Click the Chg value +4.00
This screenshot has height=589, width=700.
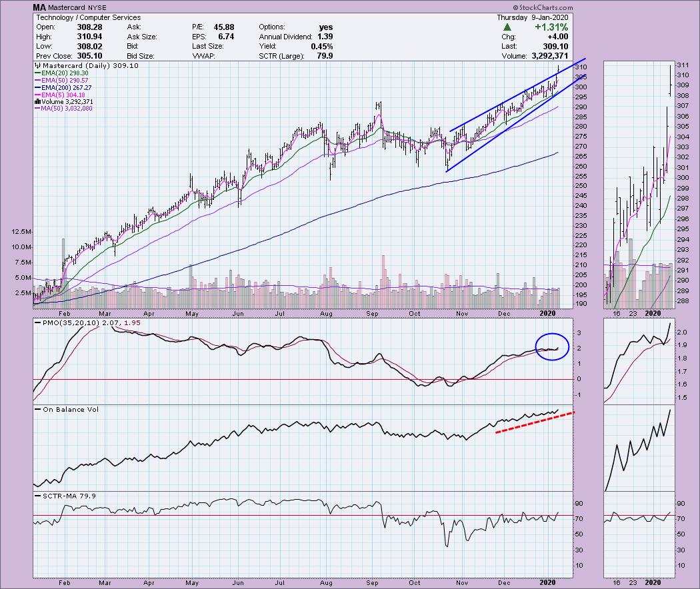tap(558, 37)
